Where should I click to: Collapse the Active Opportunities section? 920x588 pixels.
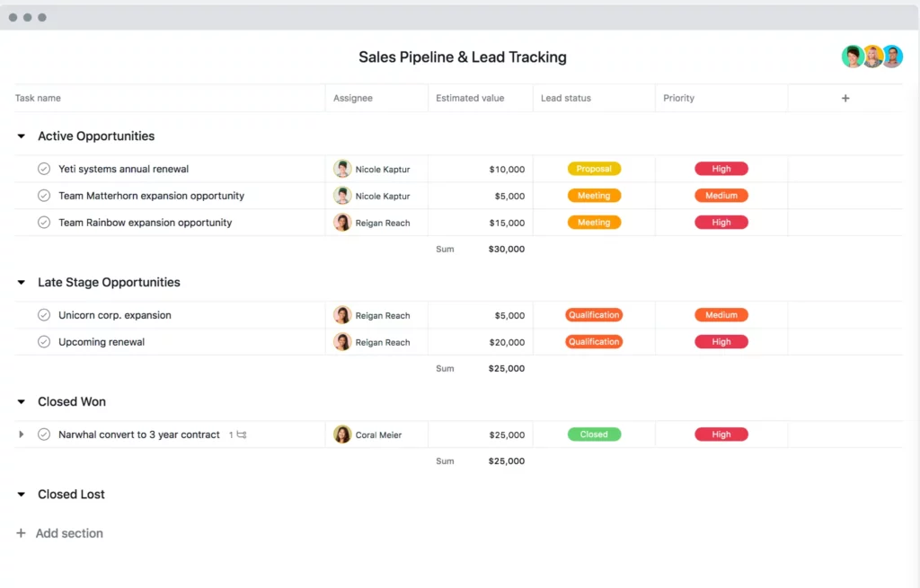click(x=22, y=136)
